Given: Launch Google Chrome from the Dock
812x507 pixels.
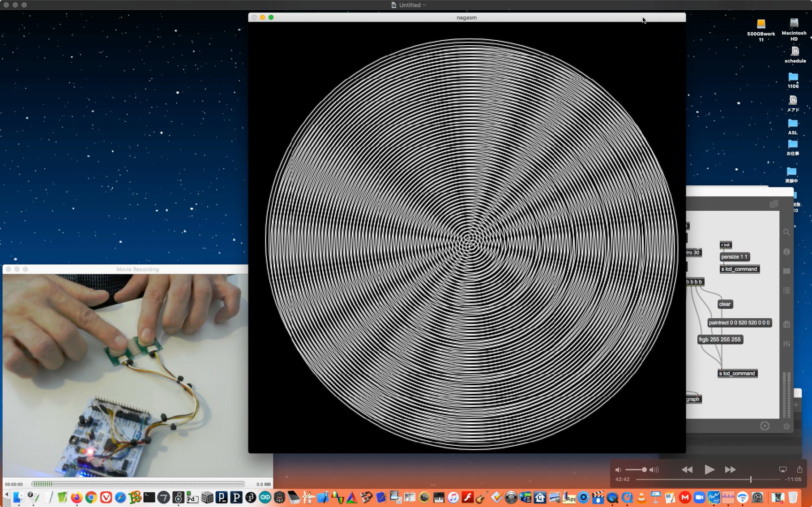Looking at the screenshot, I should (x=91, y=497).
